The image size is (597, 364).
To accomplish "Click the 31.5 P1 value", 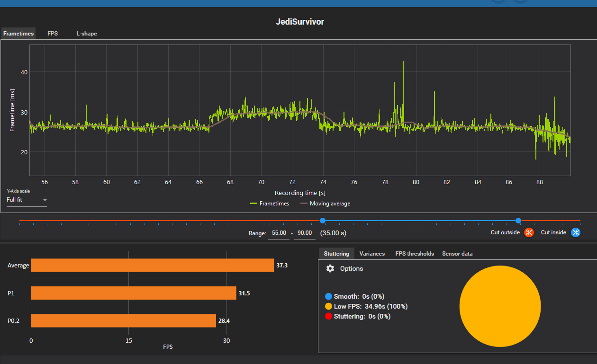I will coord(244,293).
